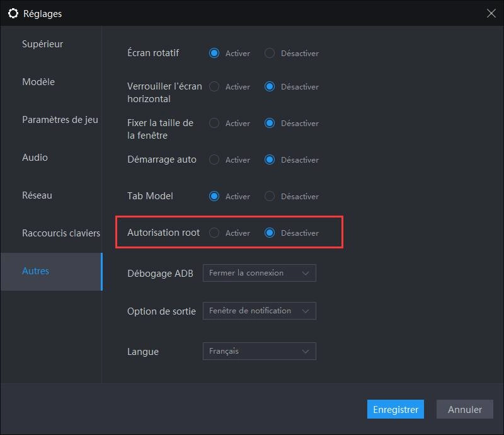Open the Langue selection dropdown
This screenshot has width=504, height=435.
(x=259, y=351)
